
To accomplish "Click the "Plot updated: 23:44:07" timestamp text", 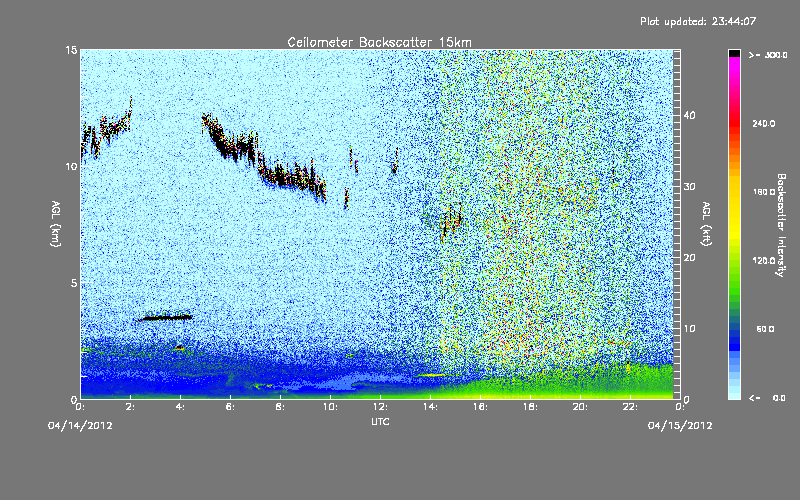I will coord(698,21).
